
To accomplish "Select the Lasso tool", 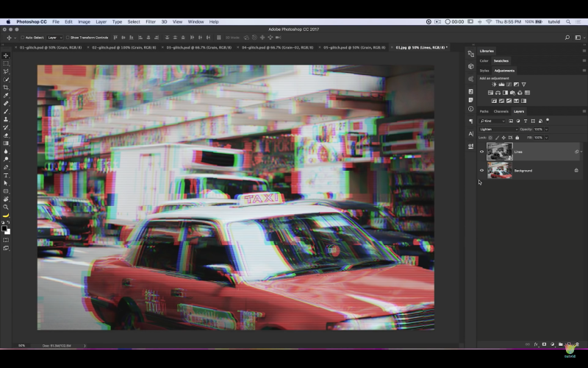I will tap(6, 71).
